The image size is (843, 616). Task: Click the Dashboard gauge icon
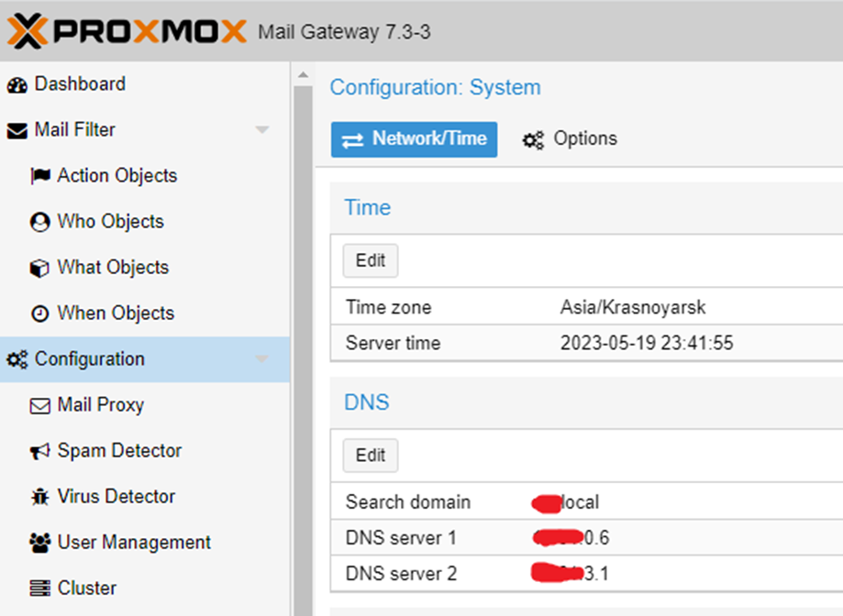click(17, 85)
